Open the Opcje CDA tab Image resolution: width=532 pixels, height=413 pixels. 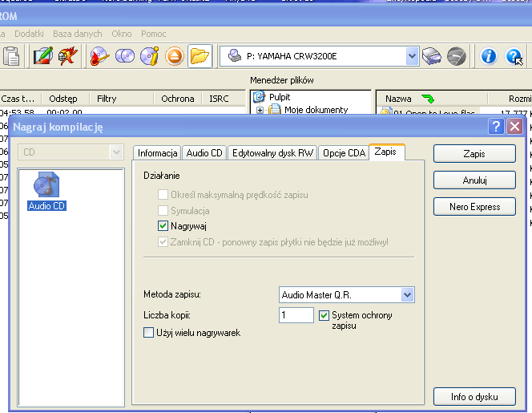tap(343, 153)
